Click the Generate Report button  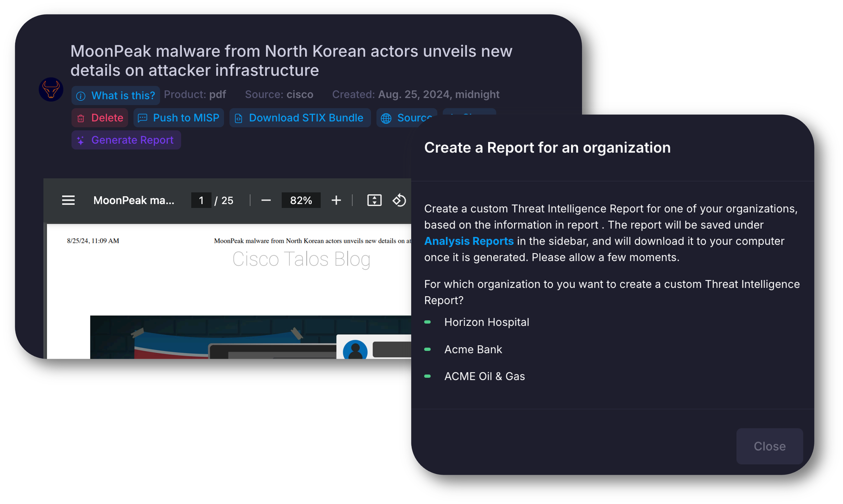coord(126,140)
